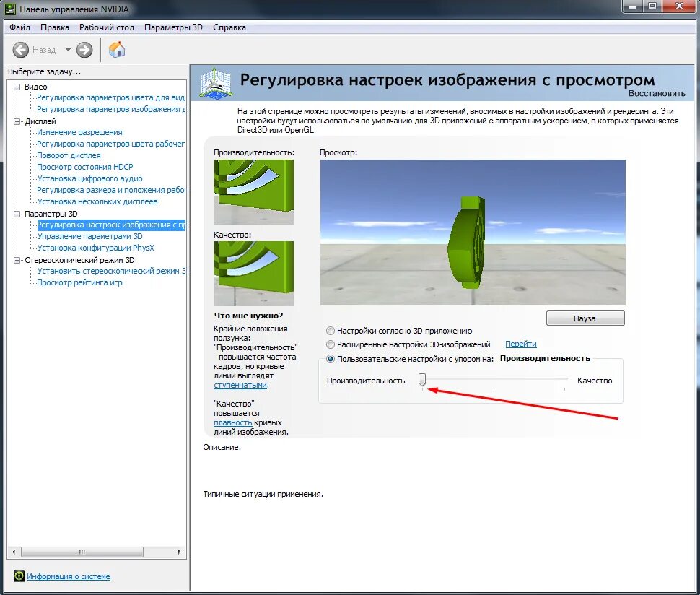The width and height of the screenshot is (700, 595).
Task: Click the Производительность label left of slider
Action: tap(366, 381)
